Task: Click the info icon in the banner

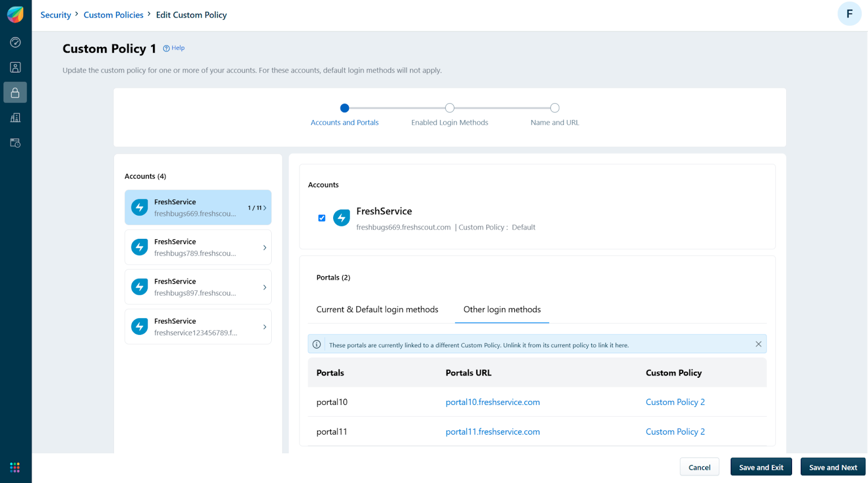Action: point(317,344)
